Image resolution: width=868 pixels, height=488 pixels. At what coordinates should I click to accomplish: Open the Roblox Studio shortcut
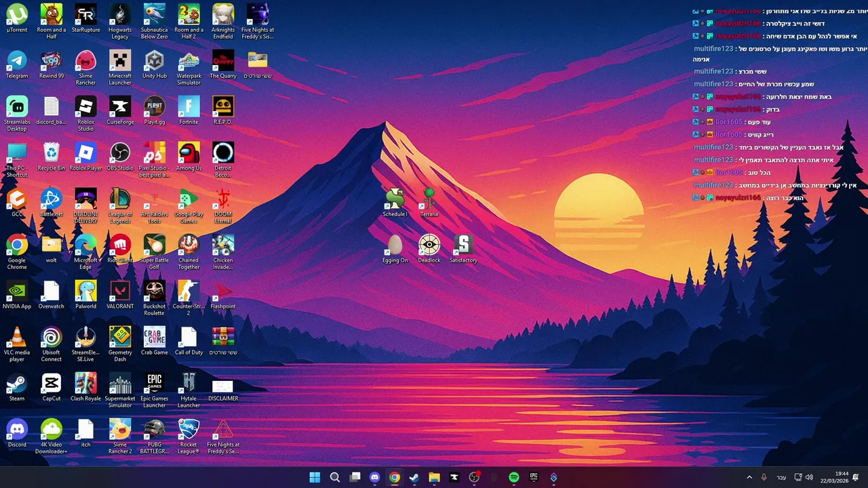click(x=85, y=114)
